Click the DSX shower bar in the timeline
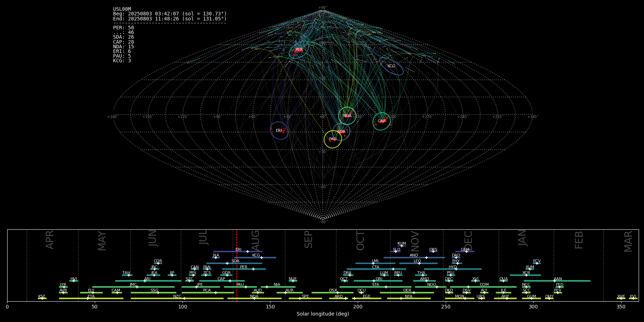The height and width of the screenshot is (322, 644). pyautogui.click(x=332, y=293)
